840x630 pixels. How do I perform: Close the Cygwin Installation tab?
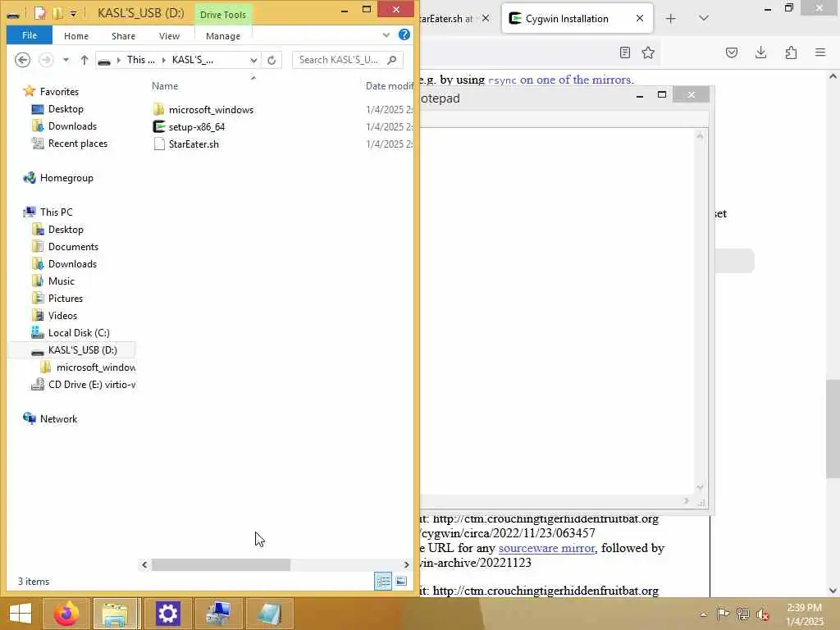point(640,19)
